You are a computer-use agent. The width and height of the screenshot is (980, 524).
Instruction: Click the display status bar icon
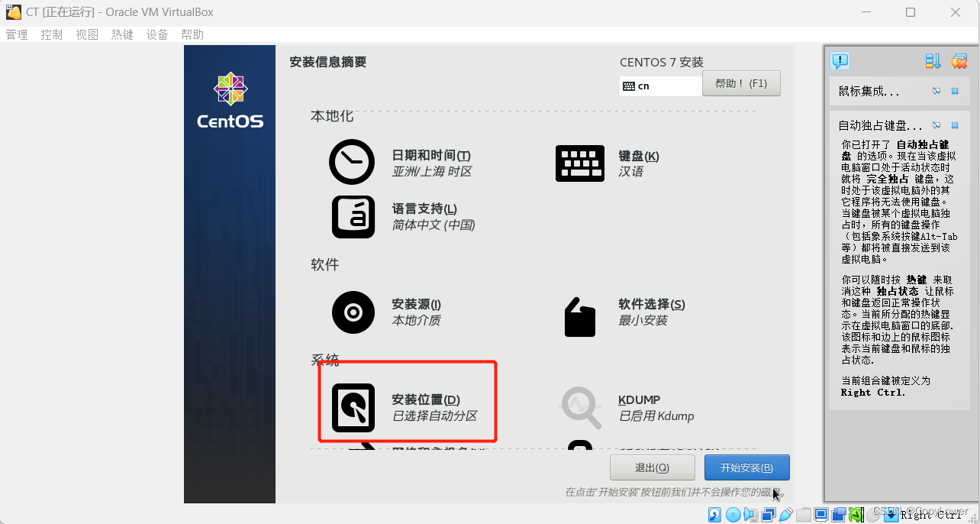pos(821,515)
